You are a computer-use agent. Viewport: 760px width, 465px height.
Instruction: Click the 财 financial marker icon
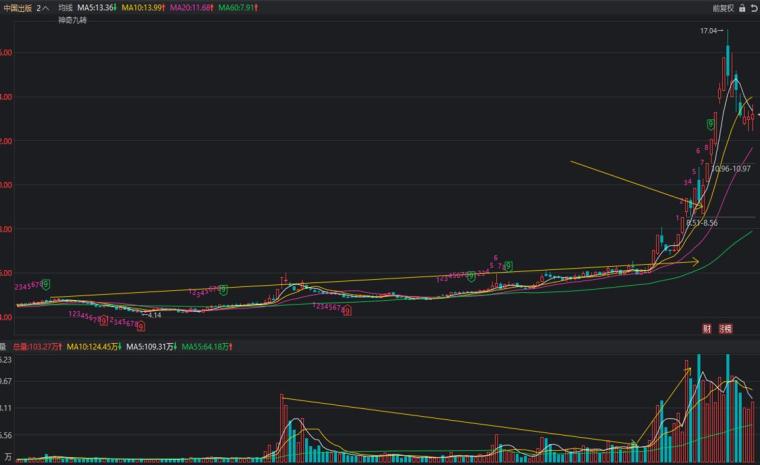(707, 328)
